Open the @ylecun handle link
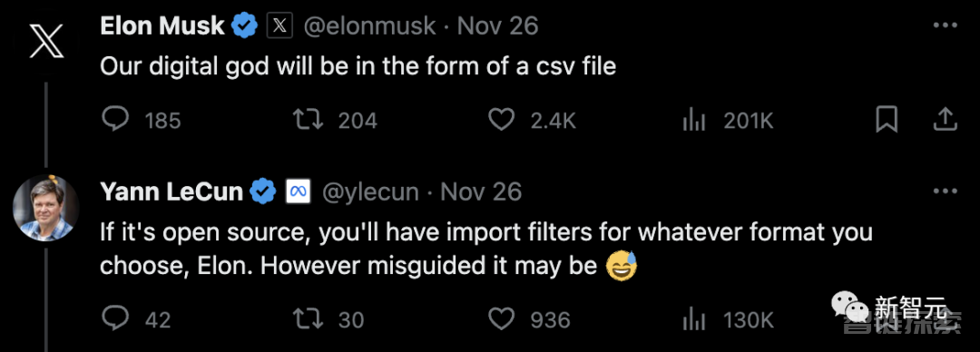This screenshot has width=980, height=352. (x=370, y=191)
